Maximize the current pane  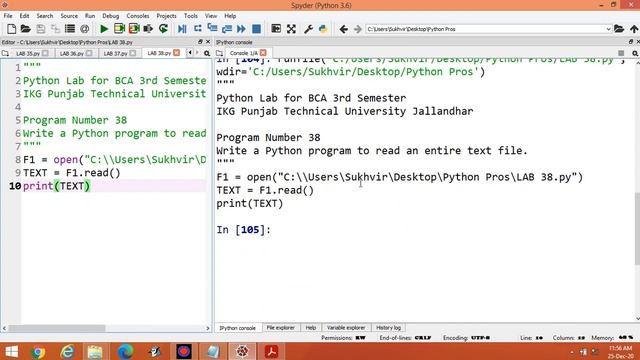[x=276, y=29]
